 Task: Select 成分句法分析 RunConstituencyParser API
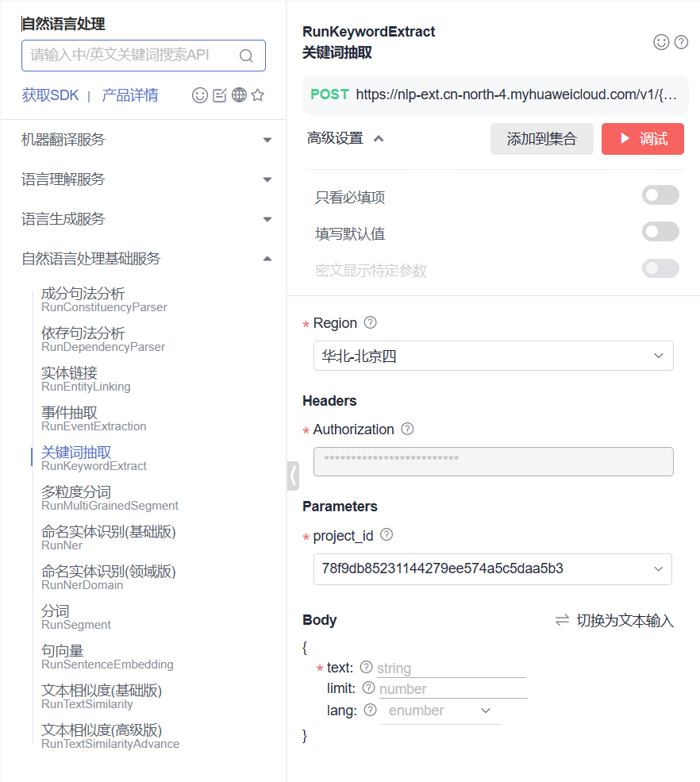104,299
